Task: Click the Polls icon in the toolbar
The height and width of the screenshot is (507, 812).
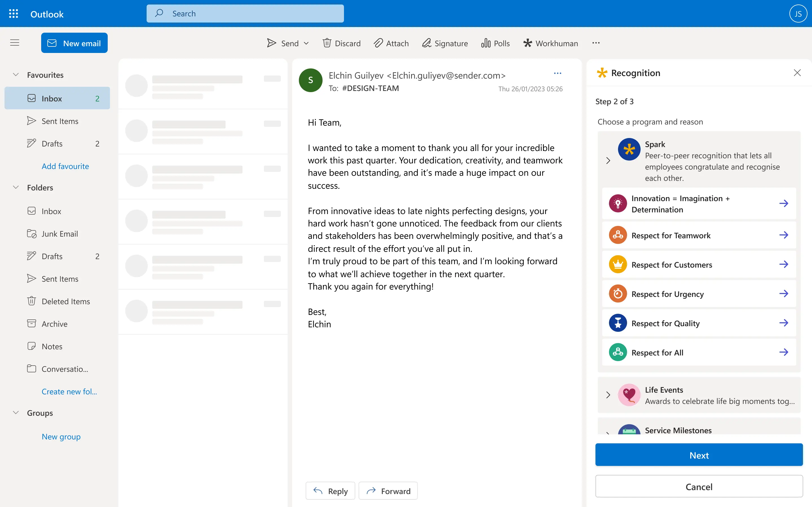Action: [486, 43]
